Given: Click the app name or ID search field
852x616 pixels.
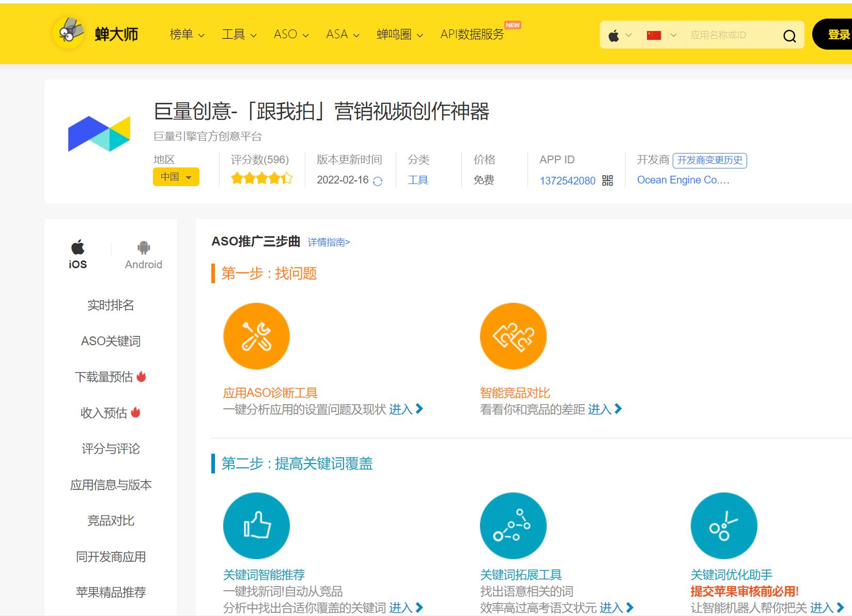Looking at the screenshot, I should tap(731, 35).
